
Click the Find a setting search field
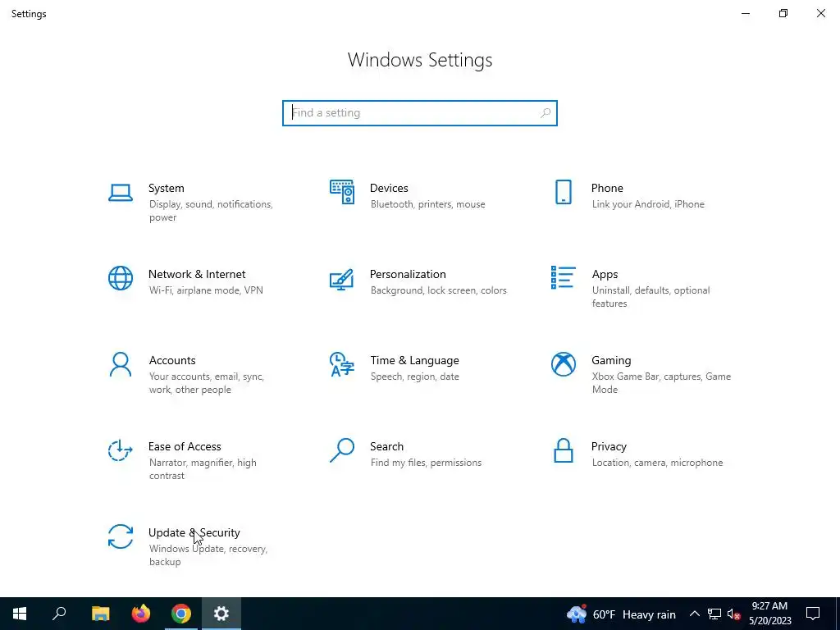click(419, 113)
